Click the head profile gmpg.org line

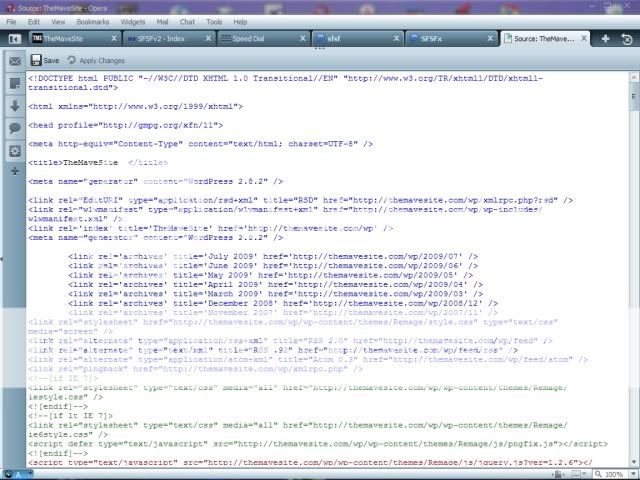click(126, 125)
